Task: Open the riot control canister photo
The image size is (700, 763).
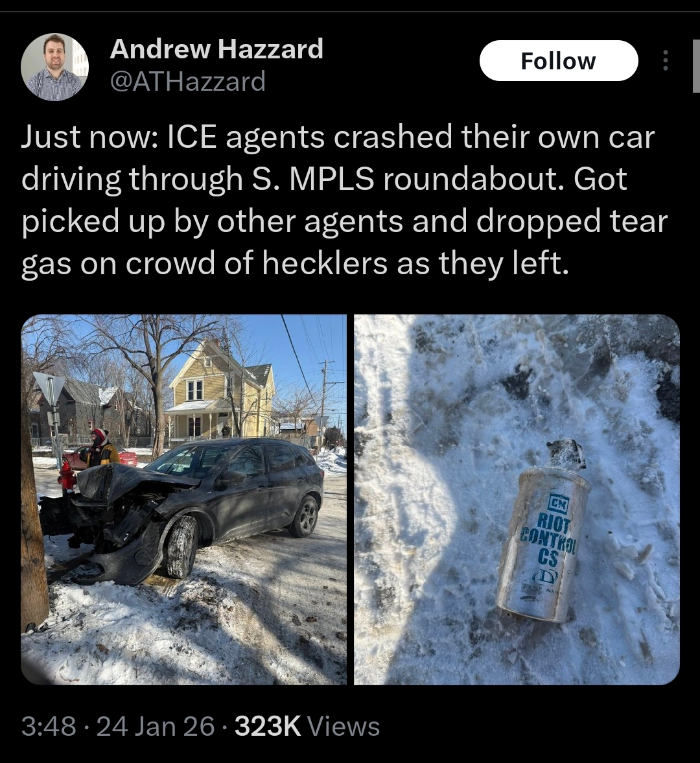Action: [517, 500]
